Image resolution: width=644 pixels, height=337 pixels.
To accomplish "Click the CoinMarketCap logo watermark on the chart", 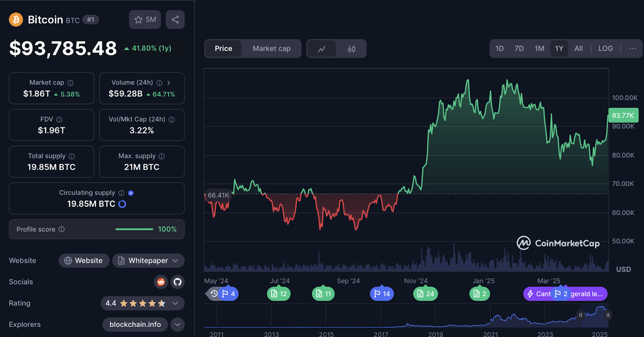I will 558,243.
